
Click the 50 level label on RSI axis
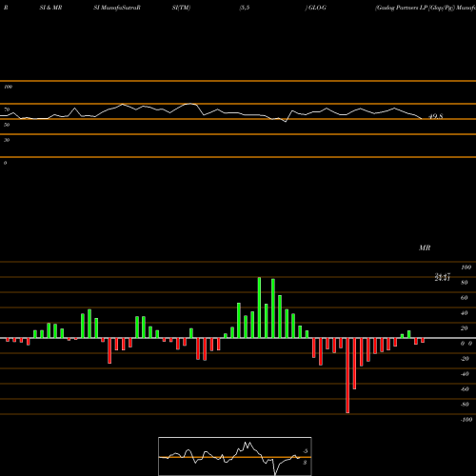point(7,125)
